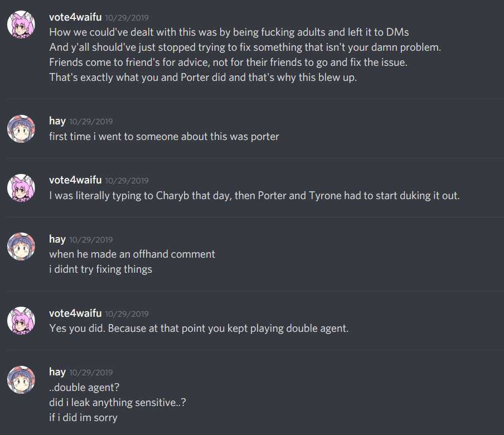Click the message line 'if i did im sorry'
Viewport: 504px width, 435px height.
(x=83, y=417)
